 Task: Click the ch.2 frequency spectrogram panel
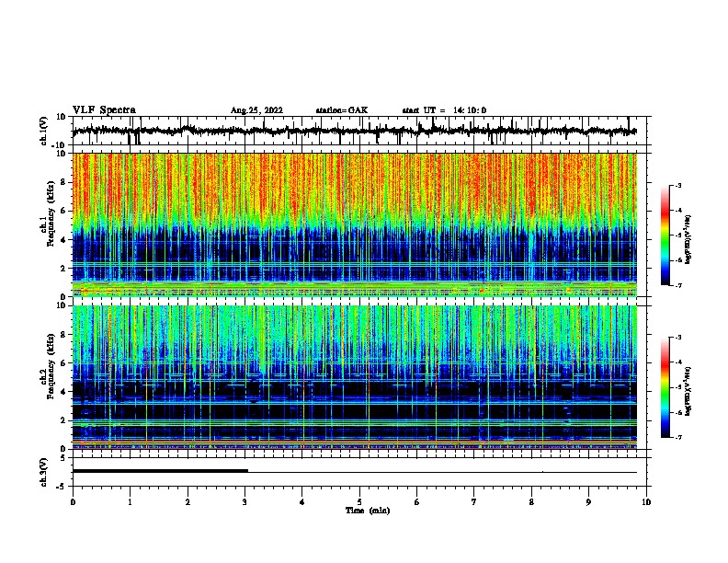point(355,377)
